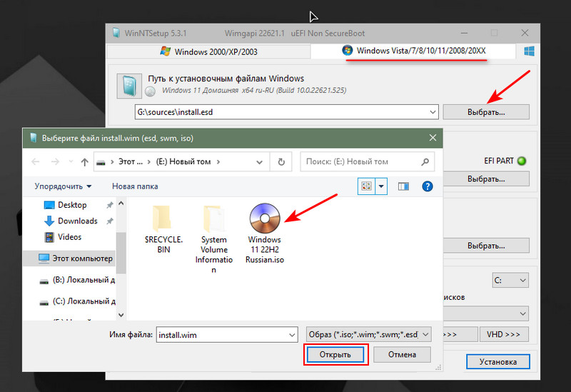Click the Отмена button
Image resolution: width=571 pixels, height=392 pixels.
point(402,354)
